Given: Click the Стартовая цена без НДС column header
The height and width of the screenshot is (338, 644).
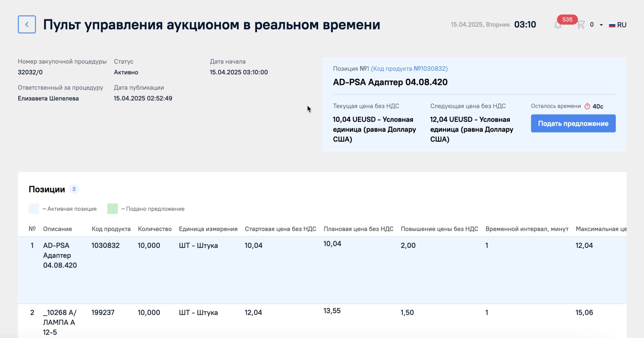Looking at the screenshot, I should [x=281, y=229].
